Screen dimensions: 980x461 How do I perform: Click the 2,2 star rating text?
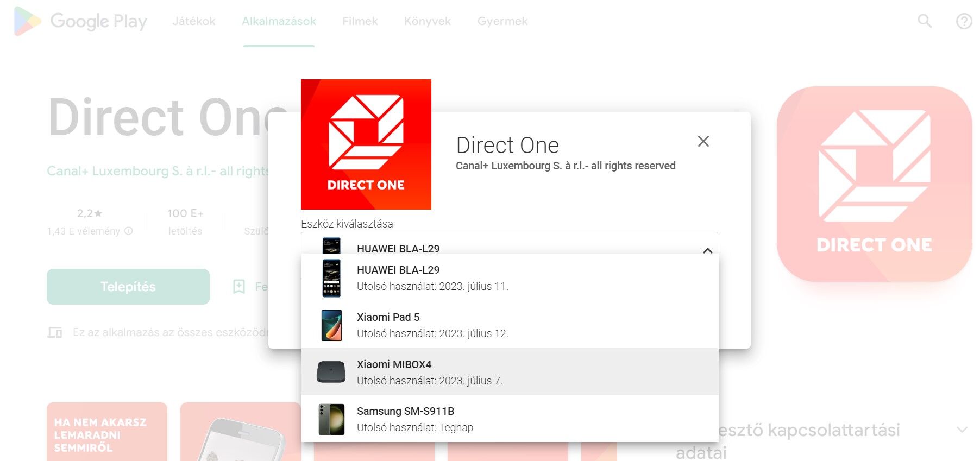point(90,213)
